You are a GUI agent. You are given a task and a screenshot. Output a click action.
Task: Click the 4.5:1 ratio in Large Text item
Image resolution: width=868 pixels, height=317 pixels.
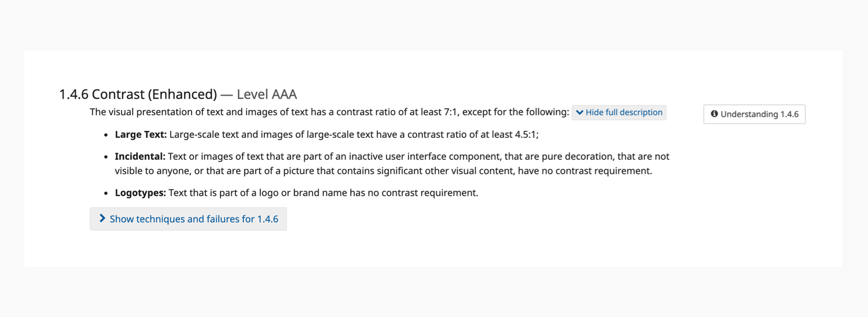[527, 134]
